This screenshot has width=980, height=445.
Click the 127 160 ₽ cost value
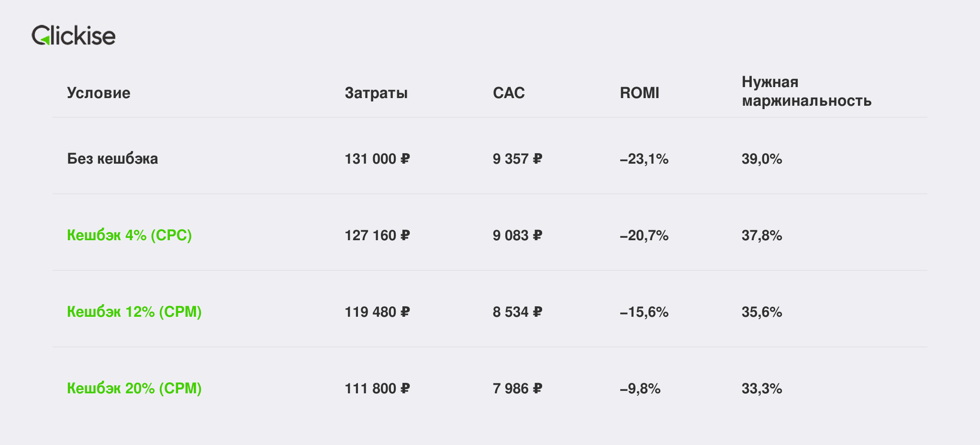point(377,235)
